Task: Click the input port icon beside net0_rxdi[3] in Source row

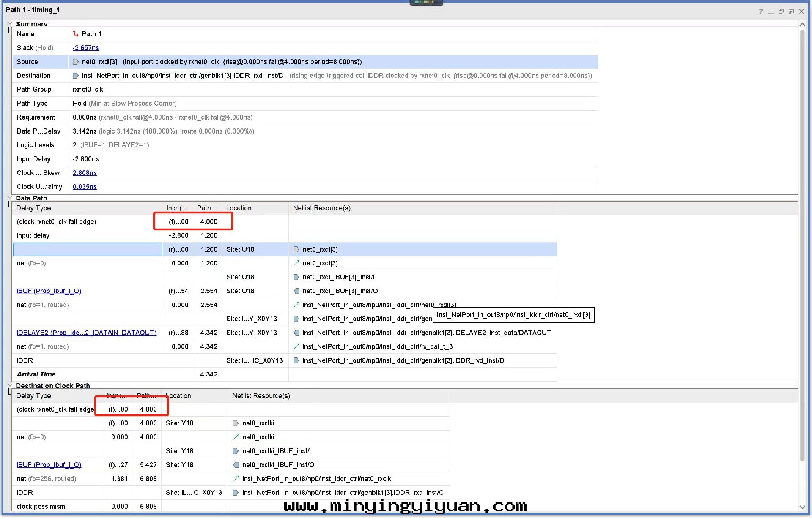Action: 76,62
